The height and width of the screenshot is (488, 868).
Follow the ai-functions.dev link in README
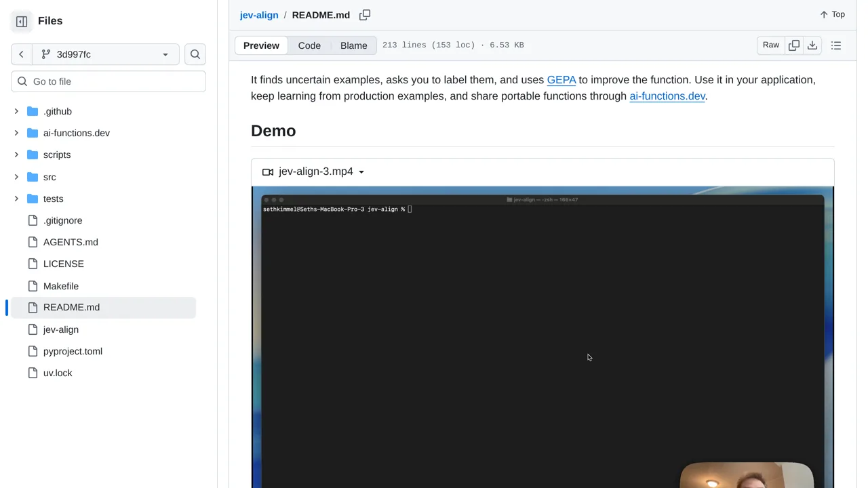click(667, 96)
